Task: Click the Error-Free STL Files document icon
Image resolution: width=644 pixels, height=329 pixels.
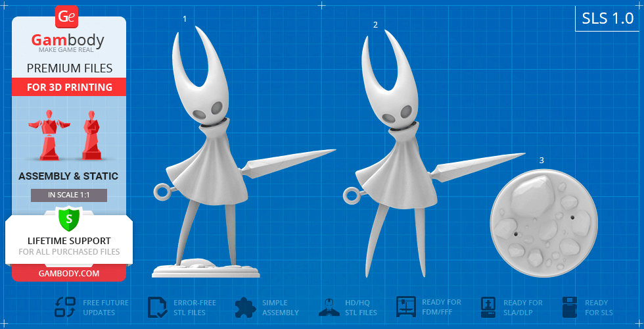Action: [157, 307]
